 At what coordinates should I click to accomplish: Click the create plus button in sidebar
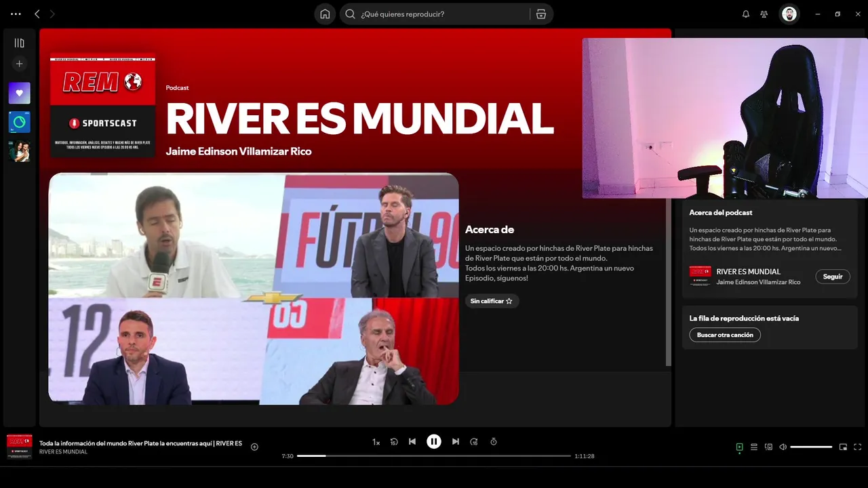20,64
